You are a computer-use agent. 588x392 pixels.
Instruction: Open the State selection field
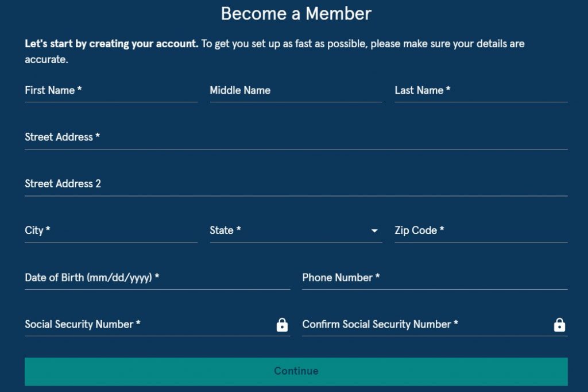(x=296, y=230)
